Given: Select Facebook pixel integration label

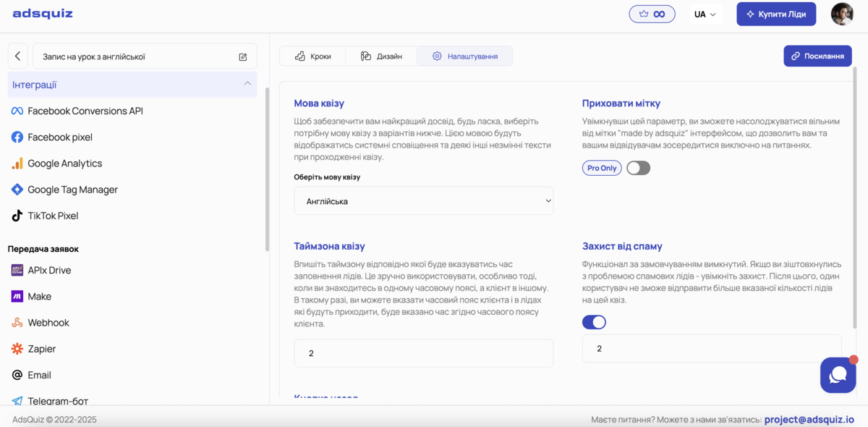Looking at the screenshot, I should tap(60, 138).
